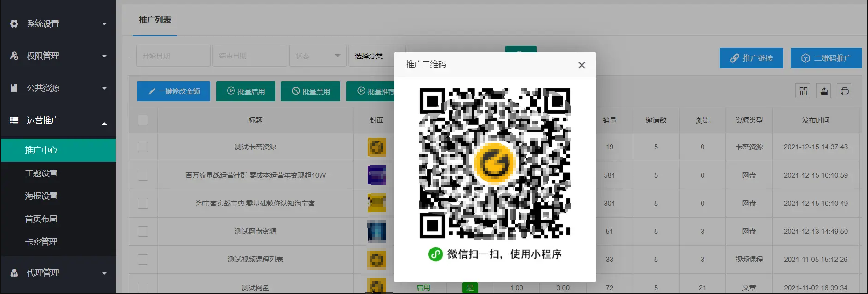
Task: Click the 批量禁用 button
Action: click(x=311, y=91)
